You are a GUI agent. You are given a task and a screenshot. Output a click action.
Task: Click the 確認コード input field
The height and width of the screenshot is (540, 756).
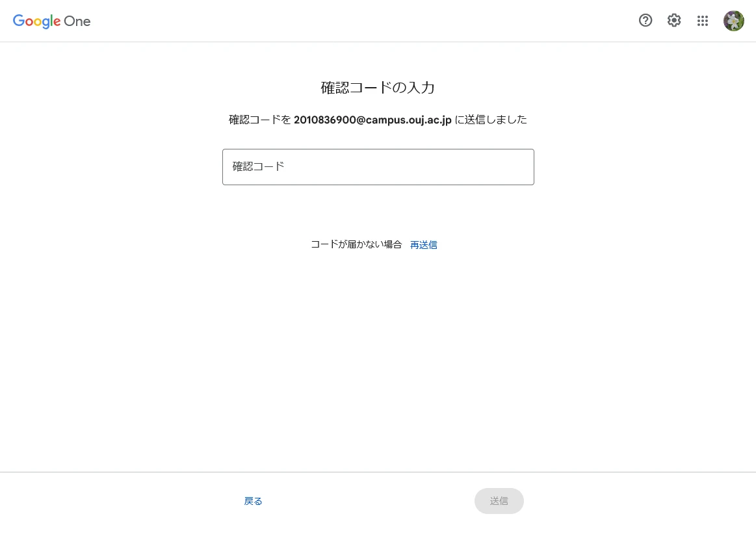point(378,167)
